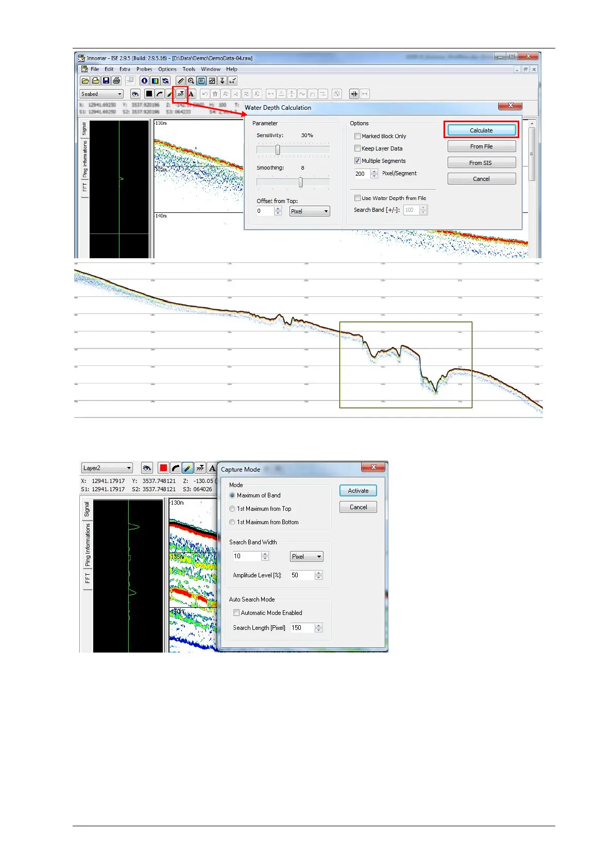
Task: Switch to Ping Informations tab beside Layer2 signal
Action: 88,545
